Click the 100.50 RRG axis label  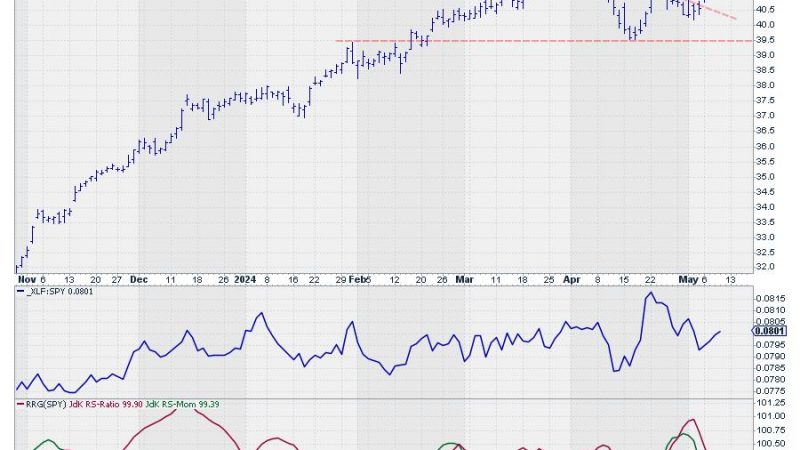coord(770,444)
